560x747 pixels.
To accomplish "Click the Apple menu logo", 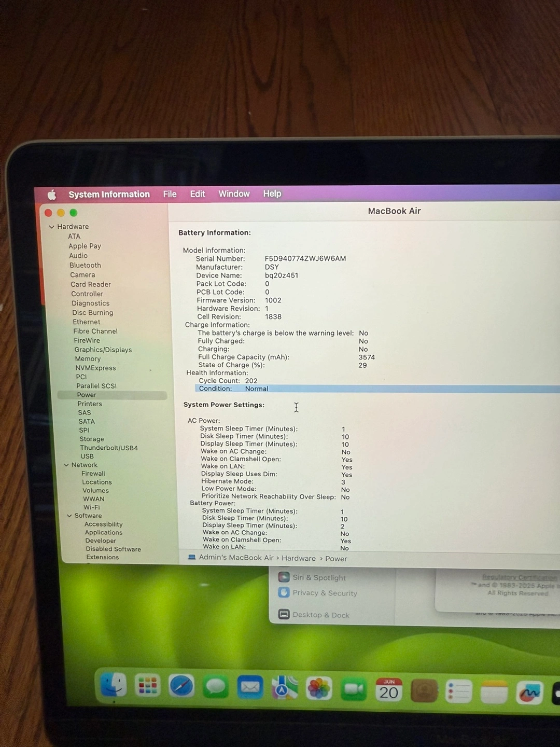I will pos(52,195).
